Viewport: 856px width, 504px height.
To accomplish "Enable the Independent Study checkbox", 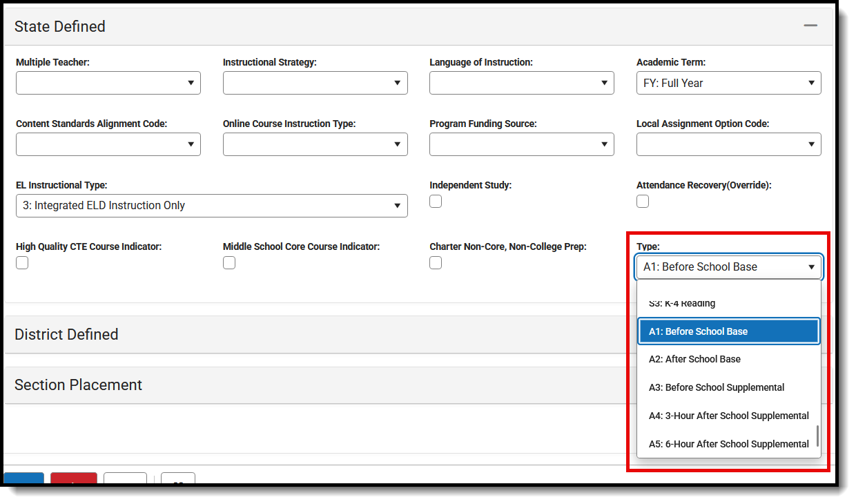I will point(436,201).
